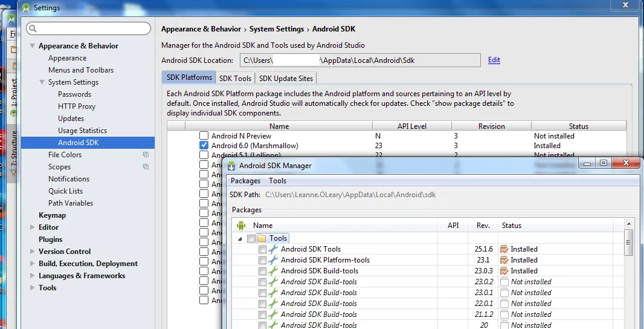The height and width of the screenshot is (329, 644).
Task: Click the wrench icon beside Build-tools 23.0.1
Action: [x=272, y=292]
